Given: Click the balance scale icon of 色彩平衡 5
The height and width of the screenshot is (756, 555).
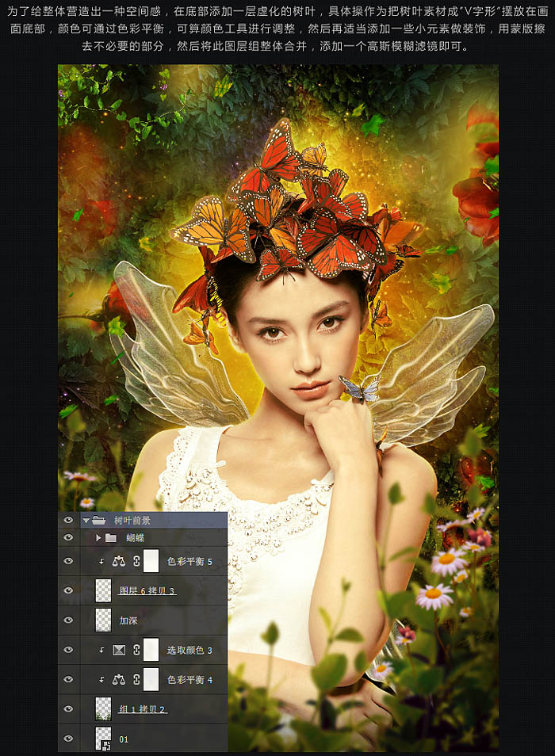Looking at the screenshot, I should click(119, 561).
